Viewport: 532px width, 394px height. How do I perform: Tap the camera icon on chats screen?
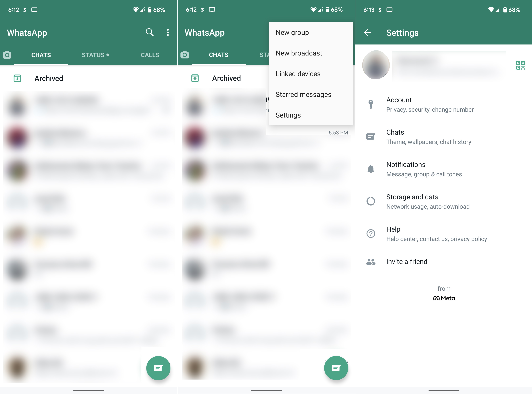click(x=7, y=54)
